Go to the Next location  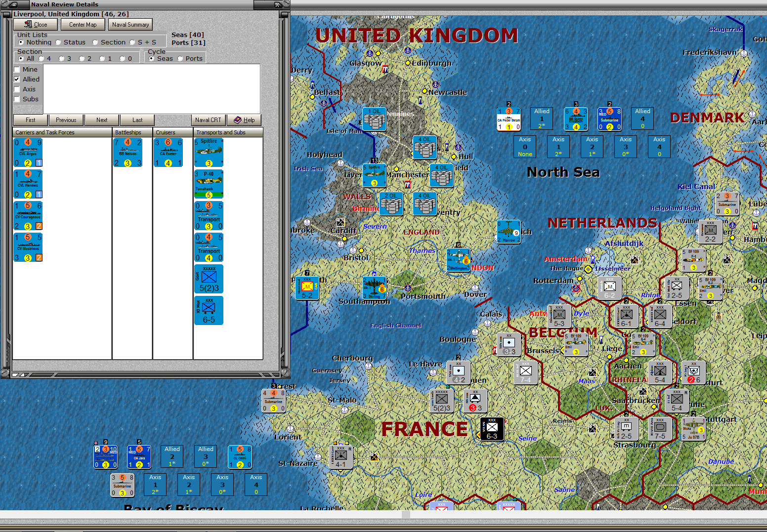pyautogui.click(x=102, y=120)
